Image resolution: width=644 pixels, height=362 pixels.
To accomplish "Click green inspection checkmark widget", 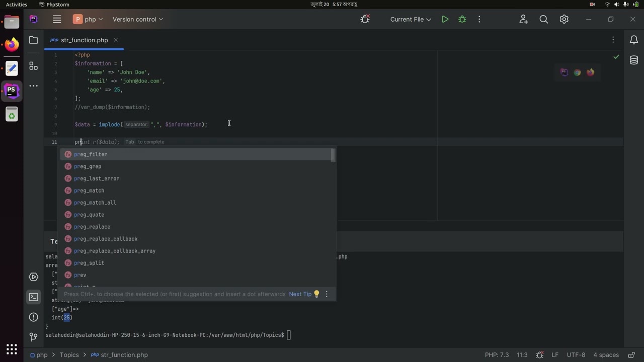I will (x=616, y=57).
